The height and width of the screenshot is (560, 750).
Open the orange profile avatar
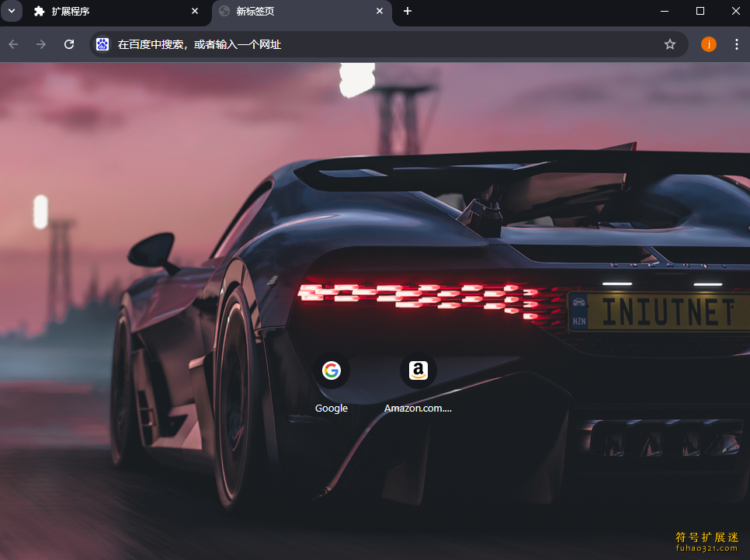708,44
